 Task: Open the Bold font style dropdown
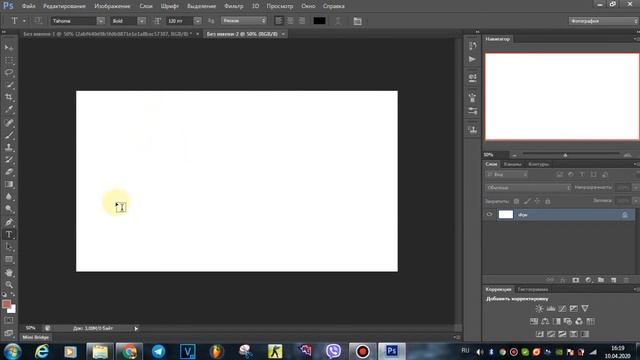point(141,21)
